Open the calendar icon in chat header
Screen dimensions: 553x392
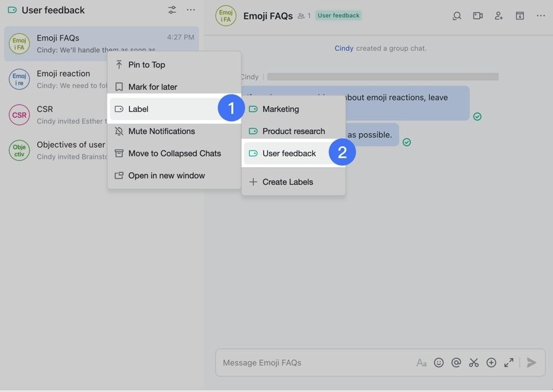point(520,16)
